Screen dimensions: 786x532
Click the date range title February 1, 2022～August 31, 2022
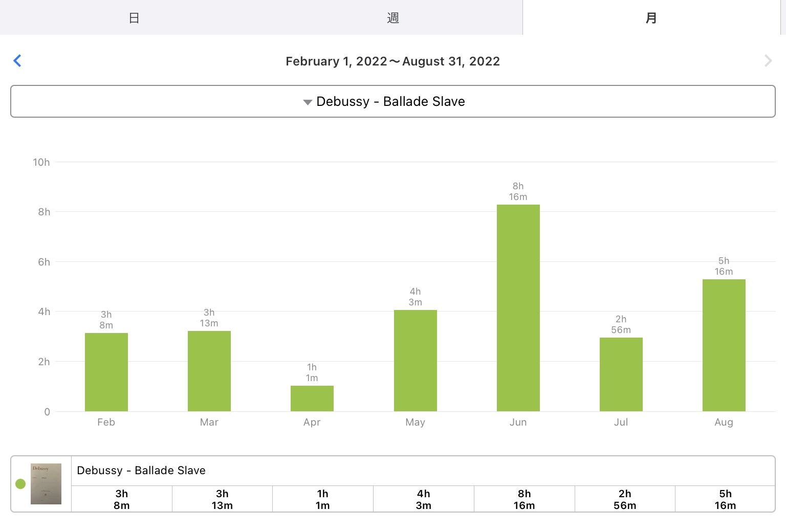click(x=392, y=61)
